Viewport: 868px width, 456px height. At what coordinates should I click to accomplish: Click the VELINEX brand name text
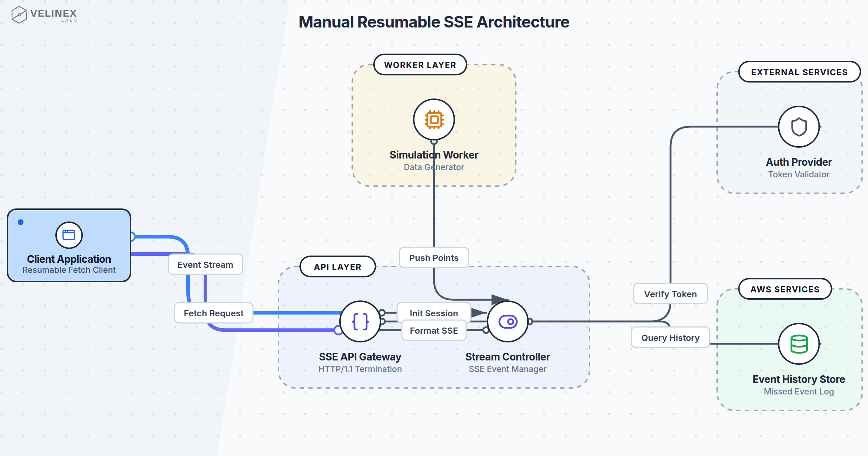pyautogui.click(x=54, y=13)
